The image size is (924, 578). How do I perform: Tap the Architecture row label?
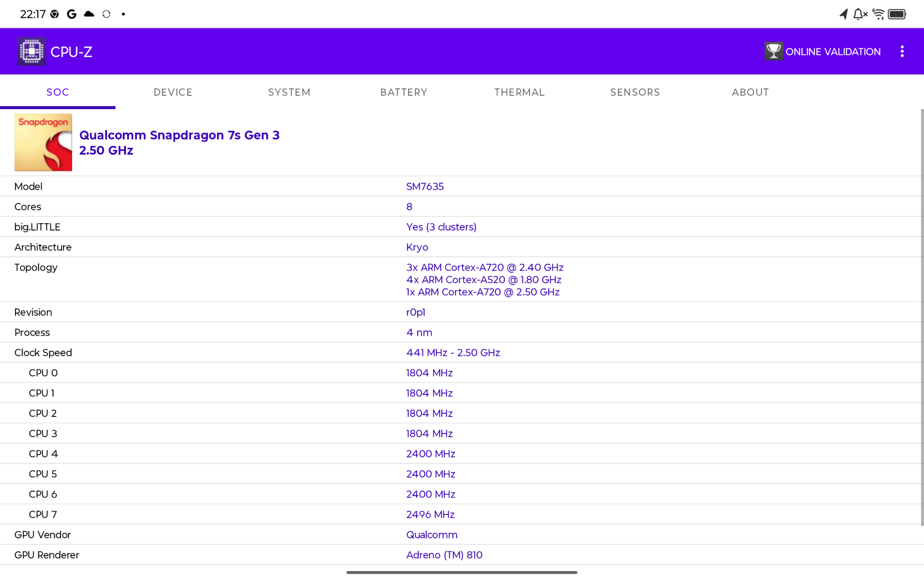click(x=43, y=247)
